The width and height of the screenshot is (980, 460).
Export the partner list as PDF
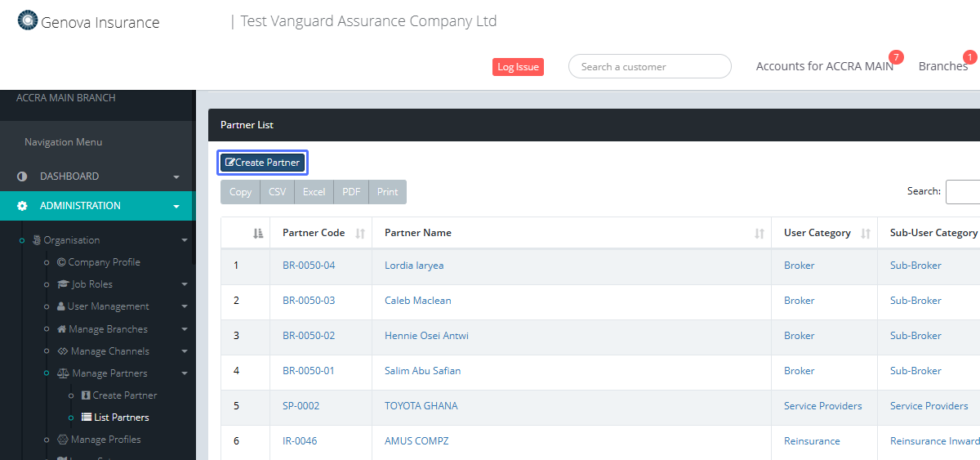tap(351, 192)
